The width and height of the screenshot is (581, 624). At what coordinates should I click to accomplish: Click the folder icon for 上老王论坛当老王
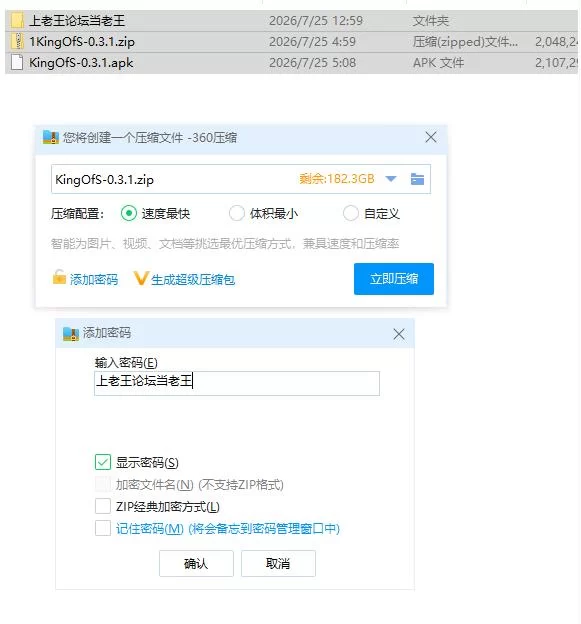tap(17, 20)
